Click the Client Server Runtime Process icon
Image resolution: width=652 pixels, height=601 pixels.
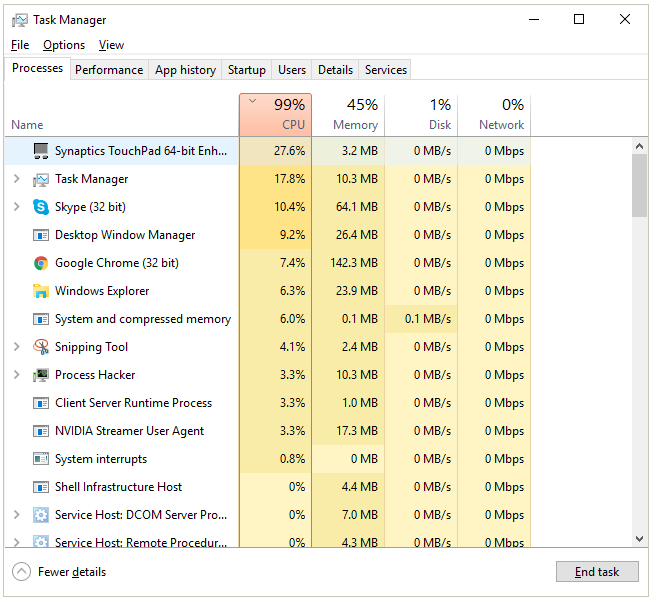(41, 403)
